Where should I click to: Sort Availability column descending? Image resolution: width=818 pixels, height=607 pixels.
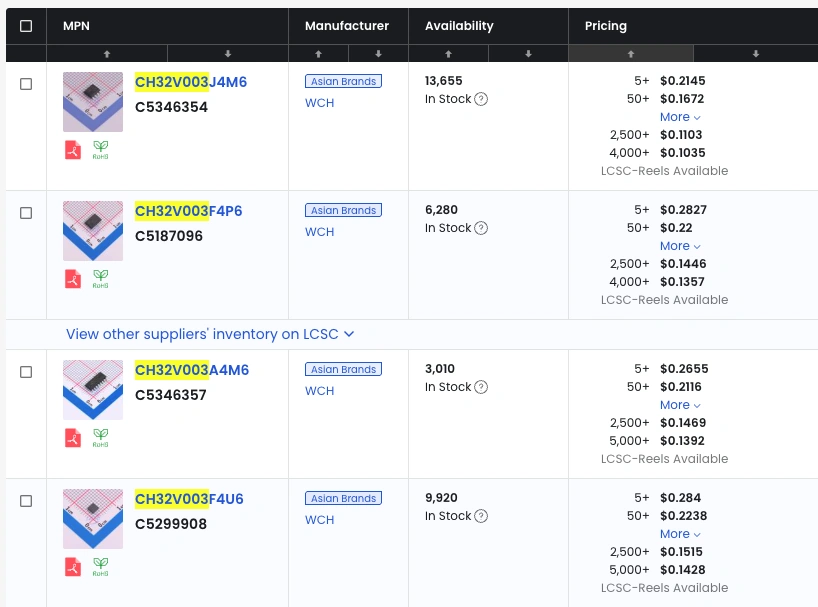click(528, 54)
